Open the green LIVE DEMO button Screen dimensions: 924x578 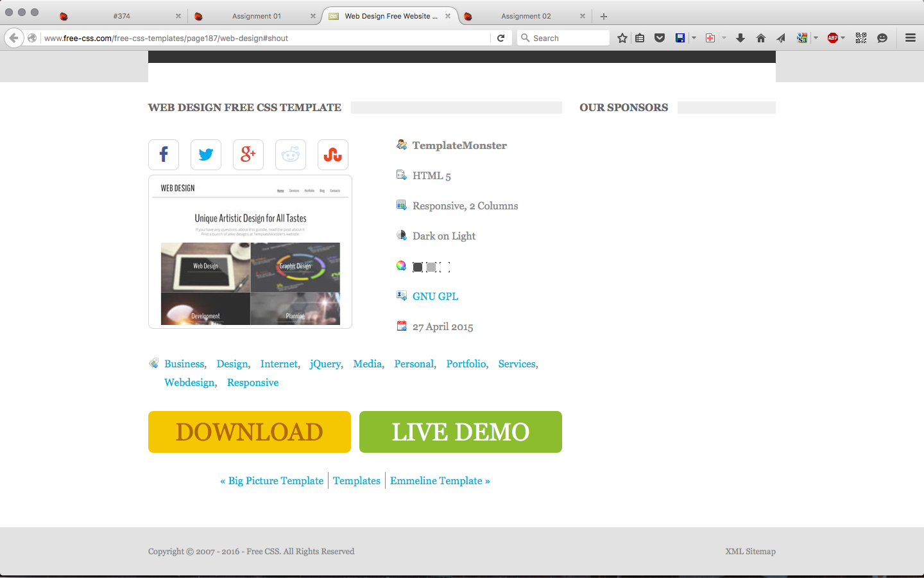[461, 432]
